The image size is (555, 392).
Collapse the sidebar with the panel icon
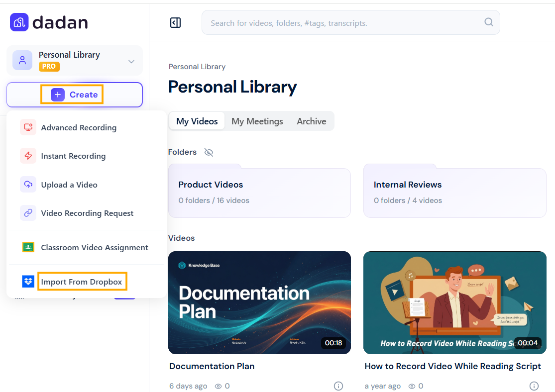pos(175,23)
